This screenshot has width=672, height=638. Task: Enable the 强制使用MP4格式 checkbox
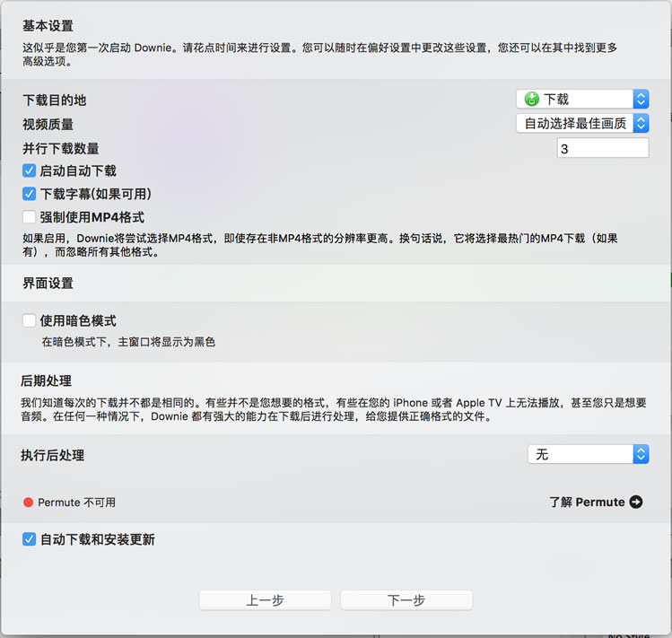[29, 217]
